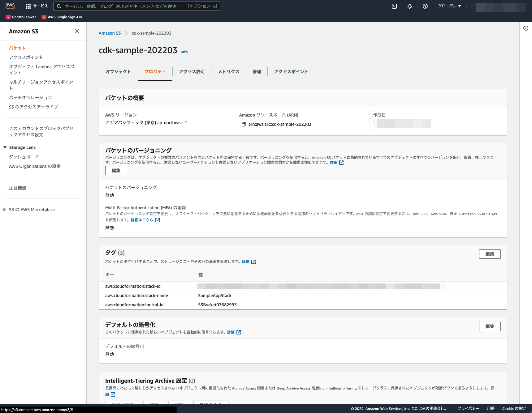Open the help question-mark menu

[425, 6]
